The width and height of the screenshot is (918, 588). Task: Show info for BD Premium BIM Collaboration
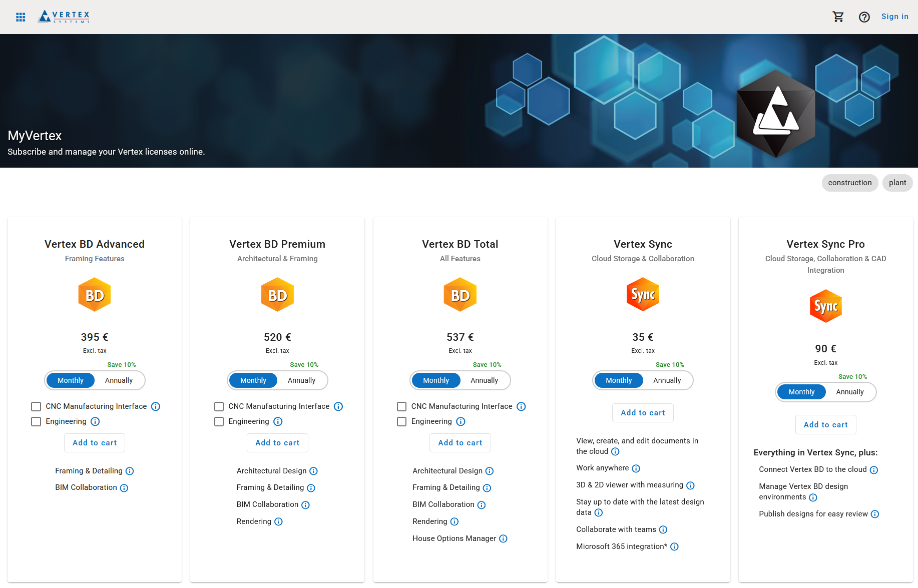[305, 505]
